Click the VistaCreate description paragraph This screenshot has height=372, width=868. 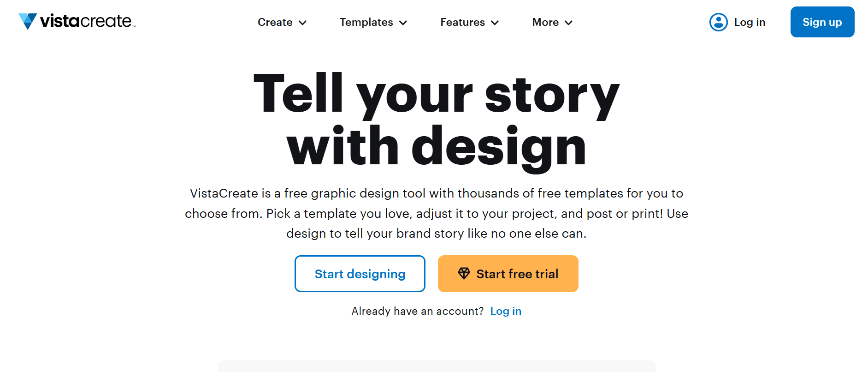tap(436, 213)
